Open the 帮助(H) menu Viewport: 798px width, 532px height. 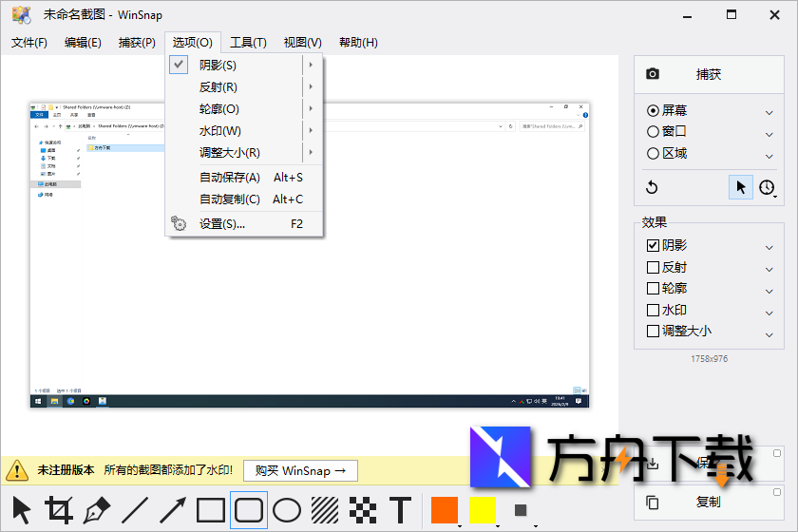click(358, 42)
